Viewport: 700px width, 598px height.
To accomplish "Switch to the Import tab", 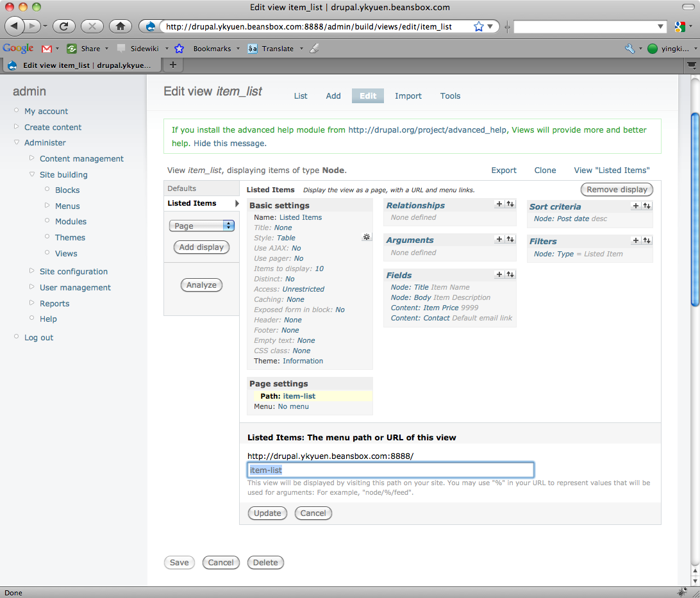I will click(x=408, y=96).
